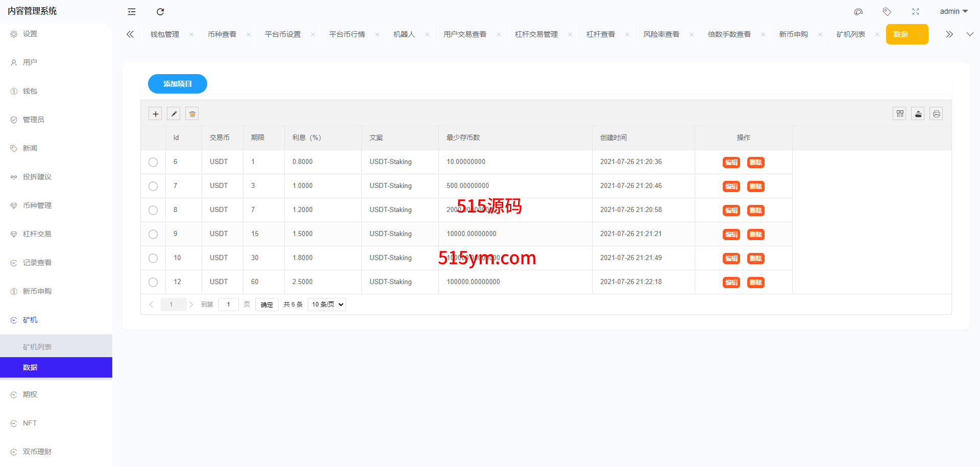The image size is (980, 467).
Task: Select radio button for row id 12
Action: (153, 282)
